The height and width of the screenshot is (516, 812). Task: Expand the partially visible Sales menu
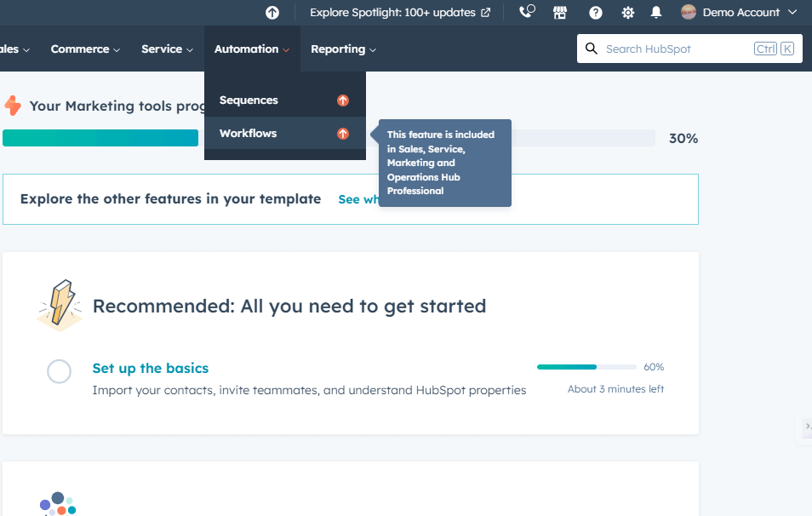[14, 49]
